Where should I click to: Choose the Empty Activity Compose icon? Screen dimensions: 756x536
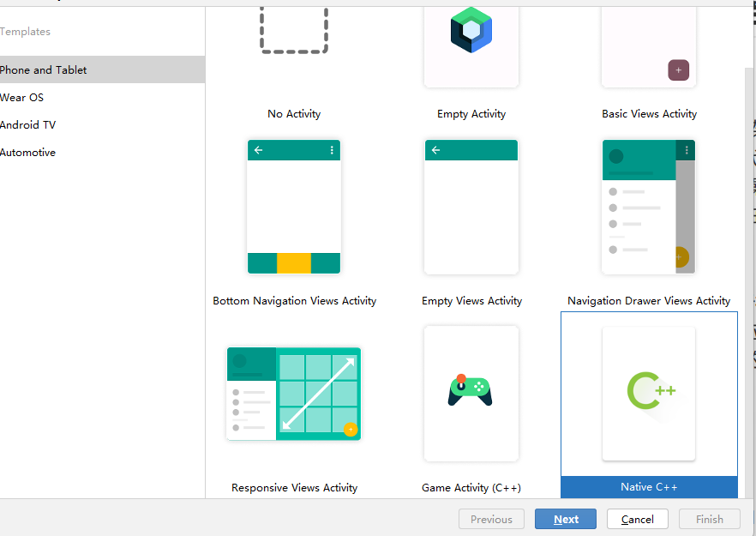coord(471,31)
